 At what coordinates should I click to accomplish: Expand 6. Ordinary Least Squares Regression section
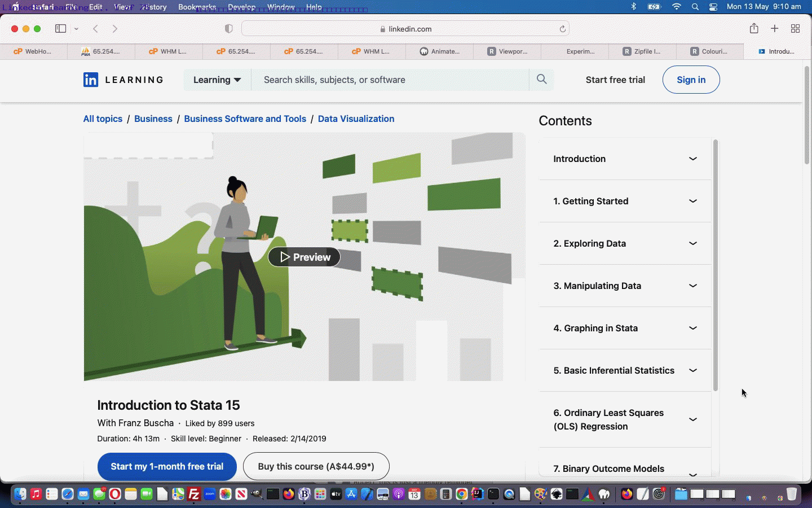625,419
